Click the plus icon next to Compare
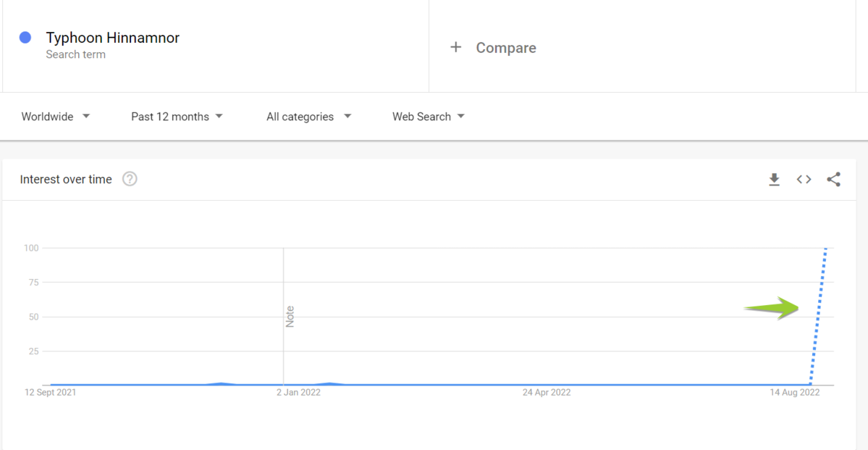Screen dimensions: 868x450 (456, 47)
